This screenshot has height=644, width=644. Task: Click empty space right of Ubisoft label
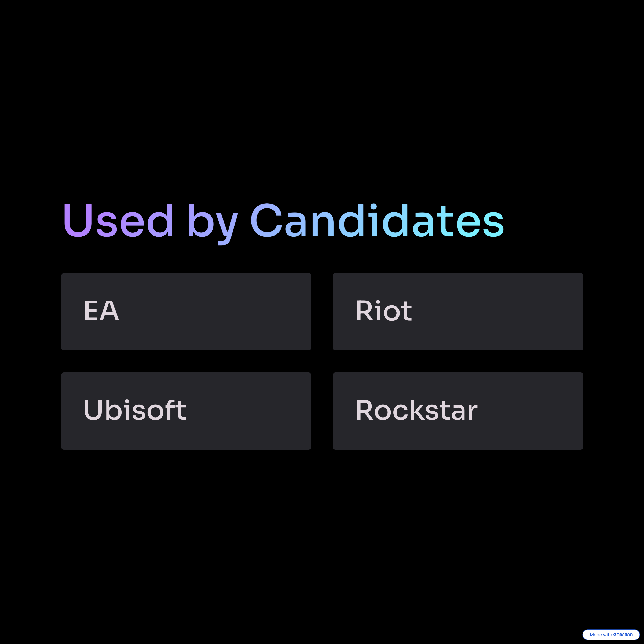pyautogui.click(x=248, y=411)
